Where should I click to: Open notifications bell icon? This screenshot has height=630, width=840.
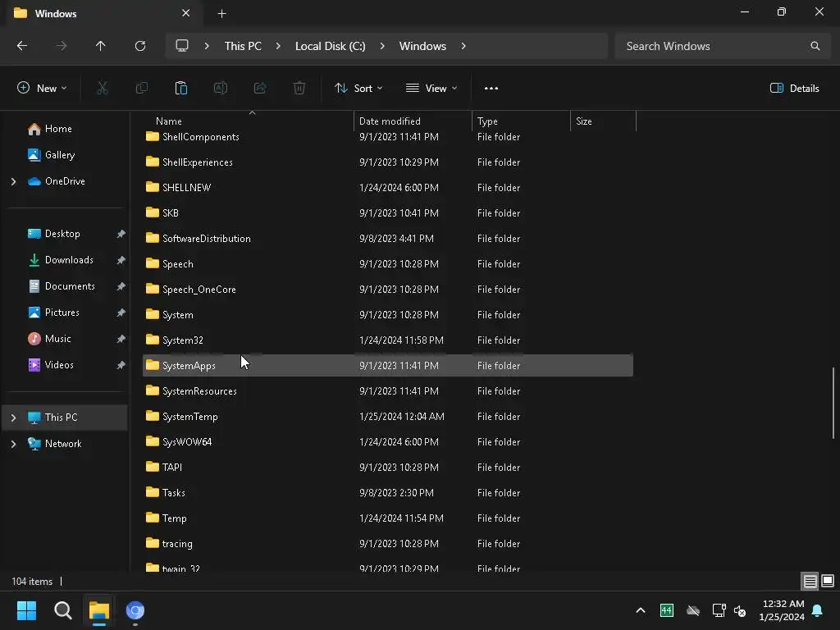click(x=818, y=610)
